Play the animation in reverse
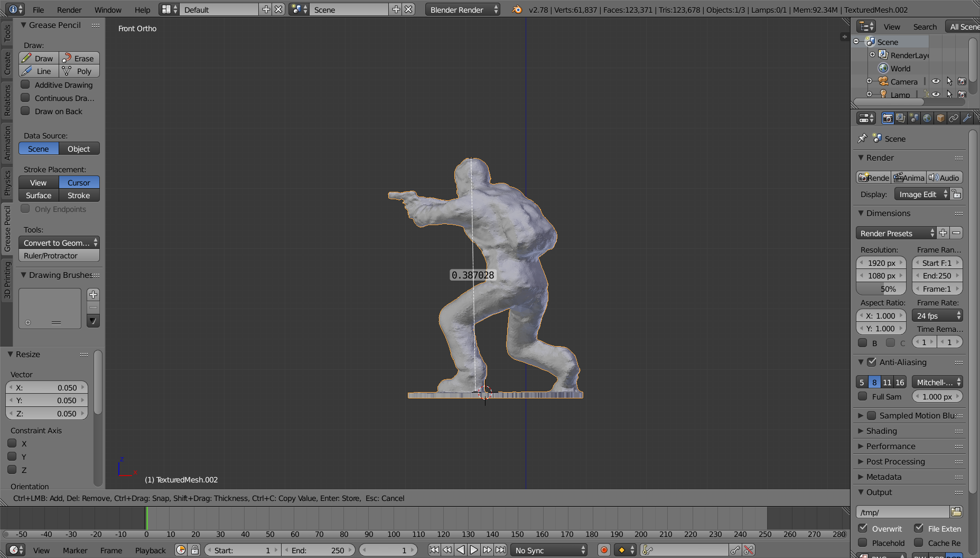 461,550
